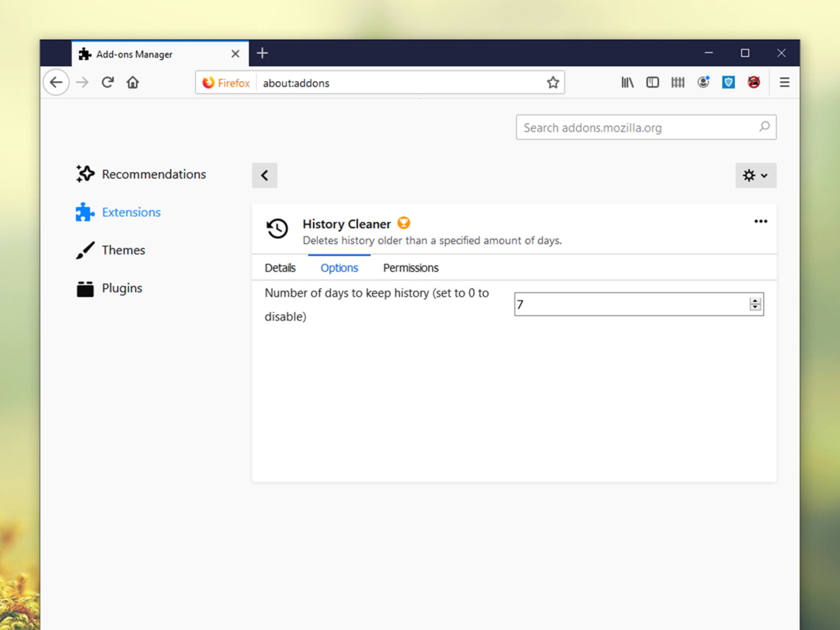Switch to the Permissions tab
This screenshot has width=840, height=630.
pos(410,268)
